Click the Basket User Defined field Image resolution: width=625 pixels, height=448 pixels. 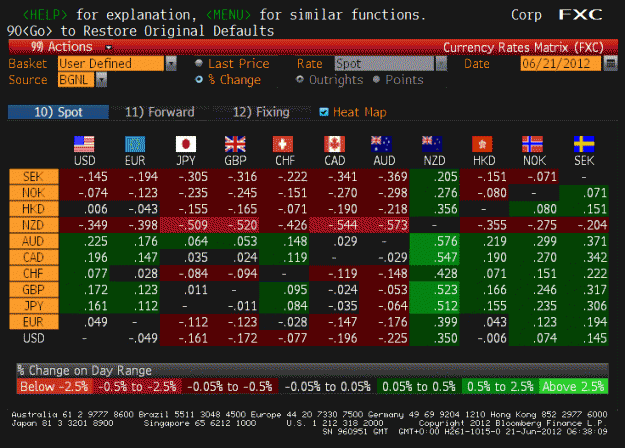pos(111,63)
